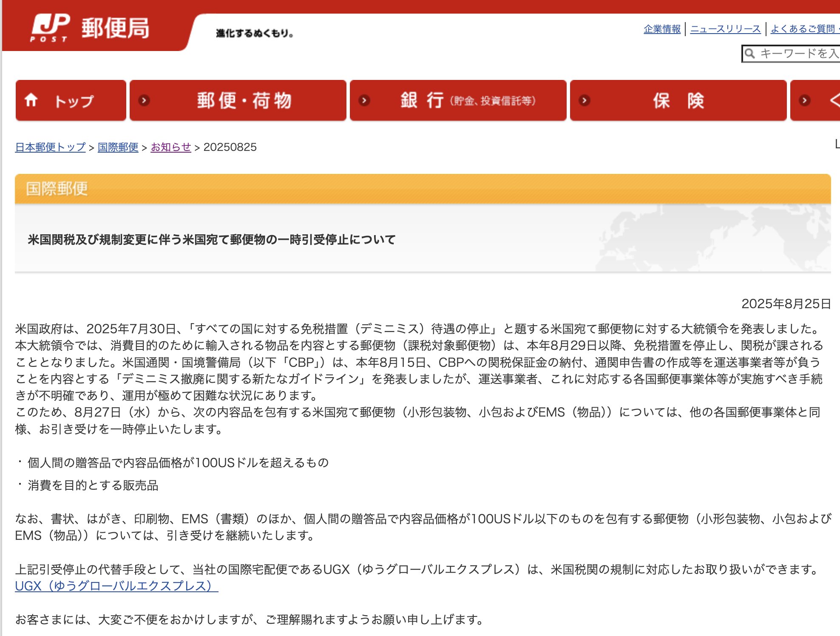Click the arrow icon beside 銀行
The width and height of the screenshot is (840, 636).
click(364, 101)
